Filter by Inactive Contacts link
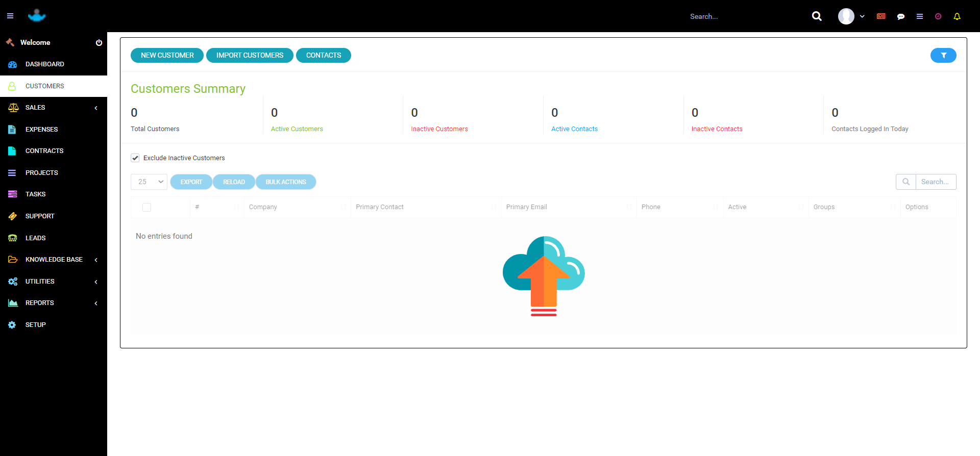The image size is (980, 456). pos(717,129)
